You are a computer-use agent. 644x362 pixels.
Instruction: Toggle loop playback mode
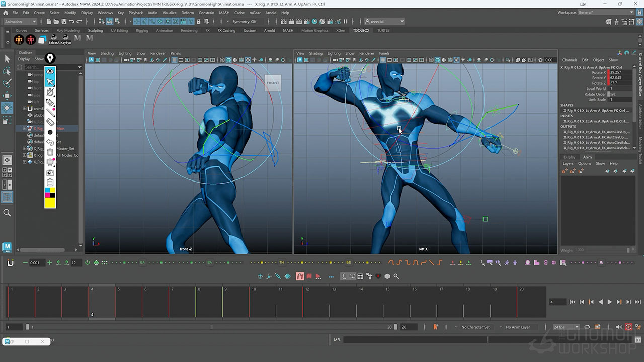coord(587,327)
